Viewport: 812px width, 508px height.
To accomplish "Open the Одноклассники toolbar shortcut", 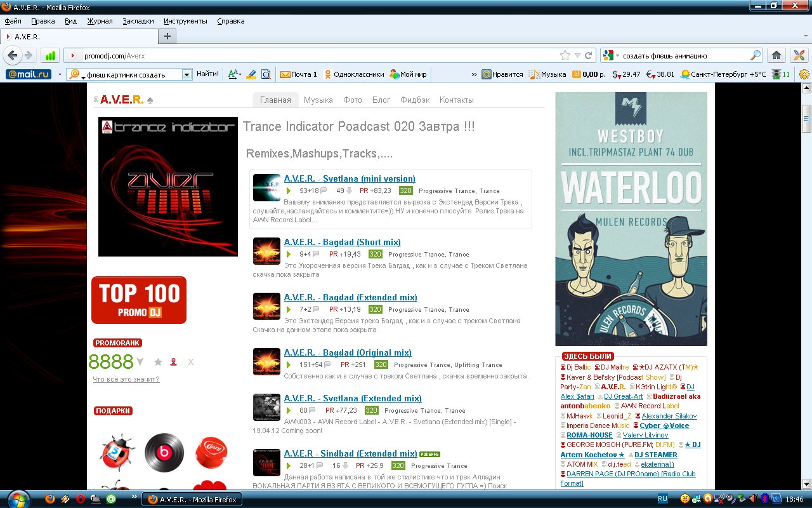I will point(354,74).
